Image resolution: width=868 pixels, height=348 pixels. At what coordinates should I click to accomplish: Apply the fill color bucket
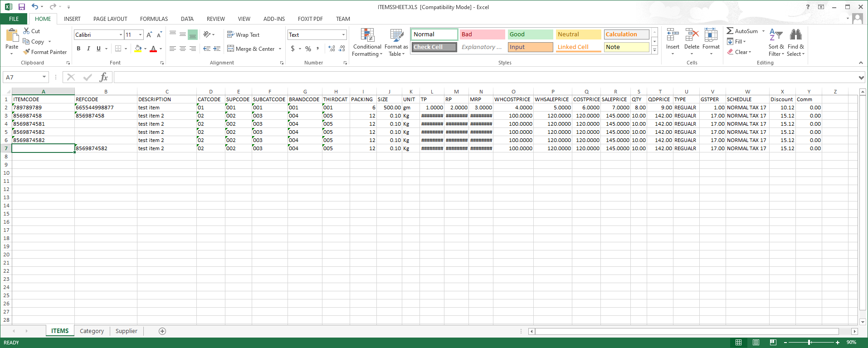tap(138, 49)
